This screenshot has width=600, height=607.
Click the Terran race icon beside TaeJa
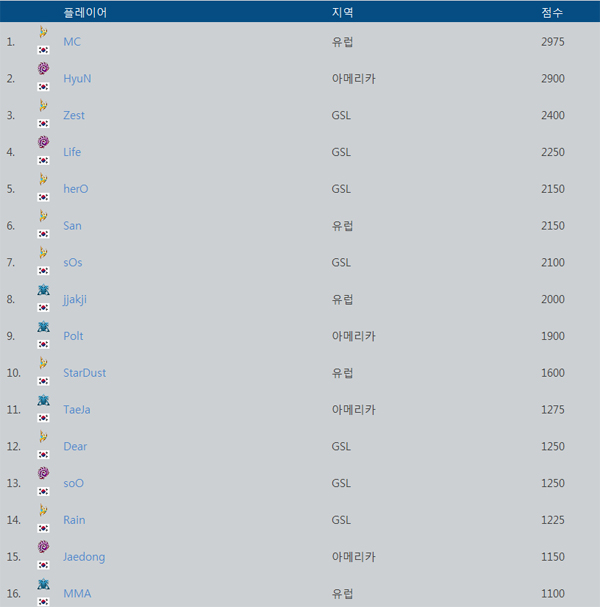pyautogui.click(x=43, y=400)
